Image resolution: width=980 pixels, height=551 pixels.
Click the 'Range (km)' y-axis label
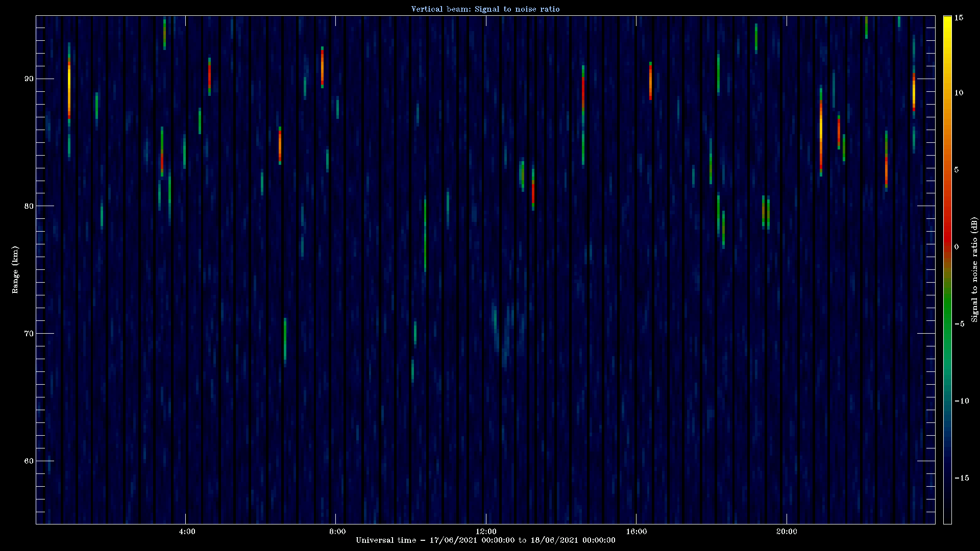click(x=15, y=269)
